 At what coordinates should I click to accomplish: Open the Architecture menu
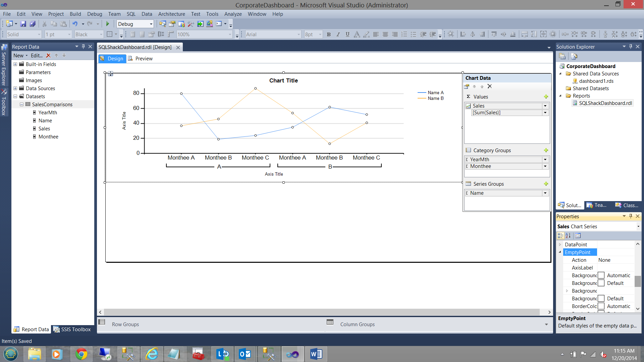(x=171, y=14)
